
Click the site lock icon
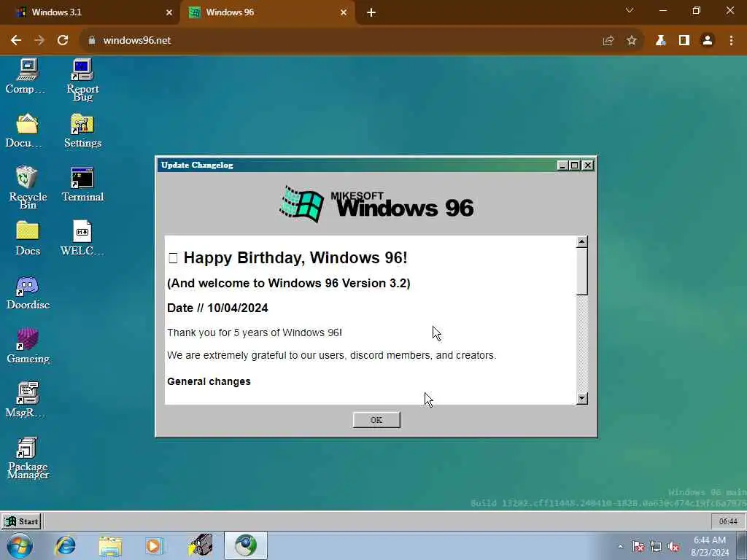tap(92, 41)
